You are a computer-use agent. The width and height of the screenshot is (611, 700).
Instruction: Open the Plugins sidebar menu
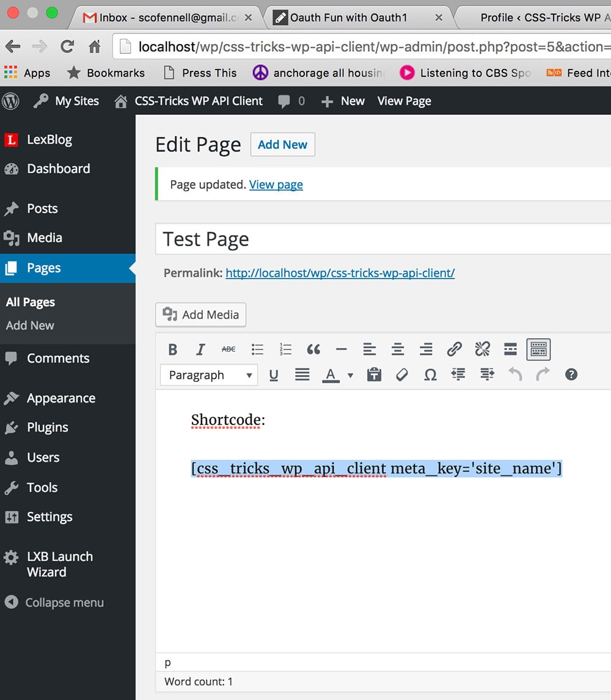pyautogui.click(x=47, y=428)
